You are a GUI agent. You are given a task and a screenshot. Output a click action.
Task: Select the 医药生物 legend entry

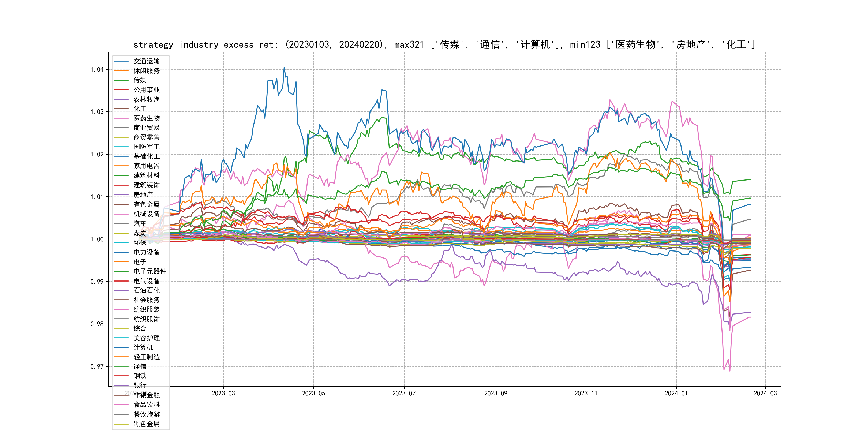point(146,118)
